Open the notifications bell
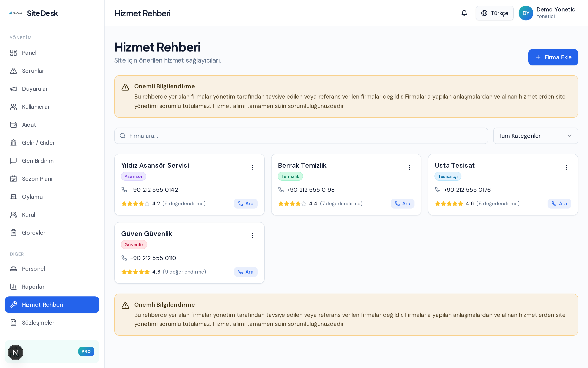Viewport: 588px width, 368px height. 464,13
